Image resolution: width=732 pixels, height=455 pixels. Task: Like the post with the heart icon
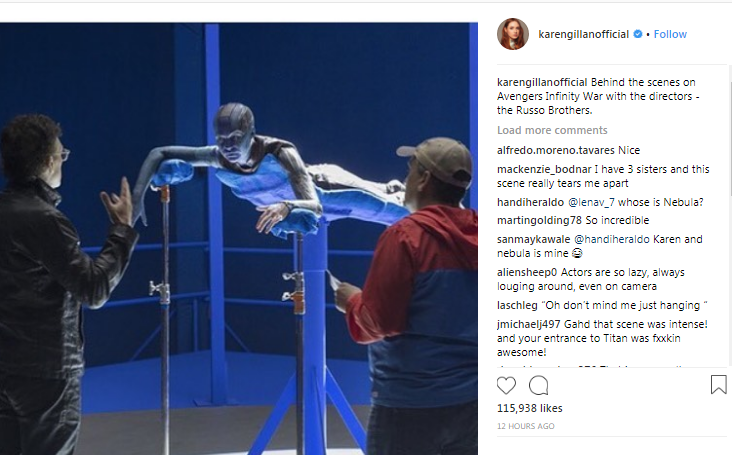coord(506,385)
